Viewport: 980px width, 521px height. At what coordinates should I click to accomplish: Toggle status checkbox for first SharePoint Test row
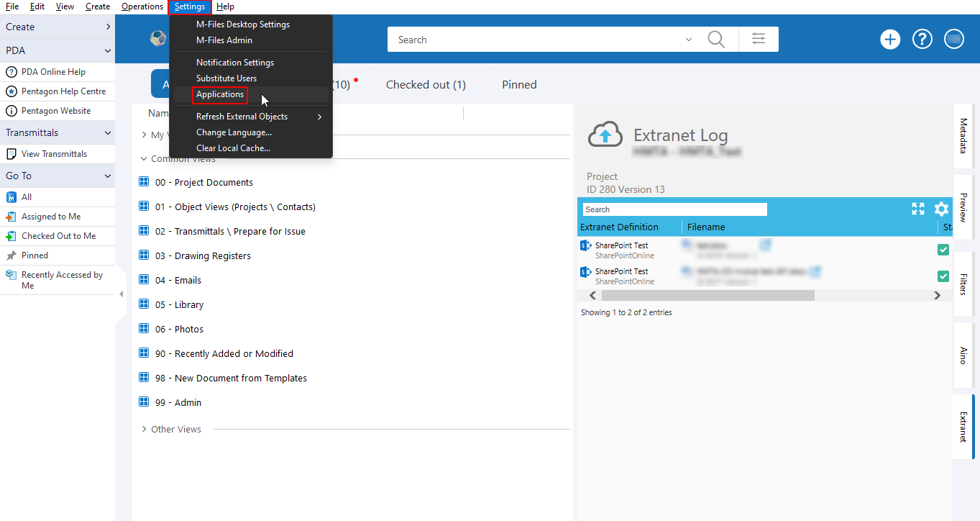pos(943,250)
